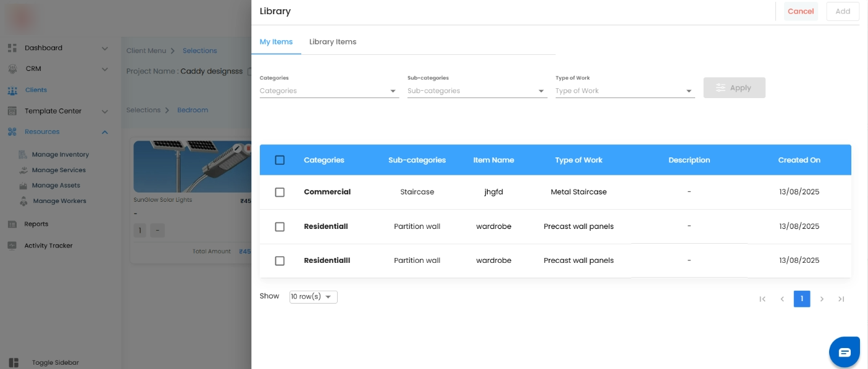Click the Dashboard grid icon in sidebar
The width and height of the screenshot is (868, 369).
pos(12,48)
